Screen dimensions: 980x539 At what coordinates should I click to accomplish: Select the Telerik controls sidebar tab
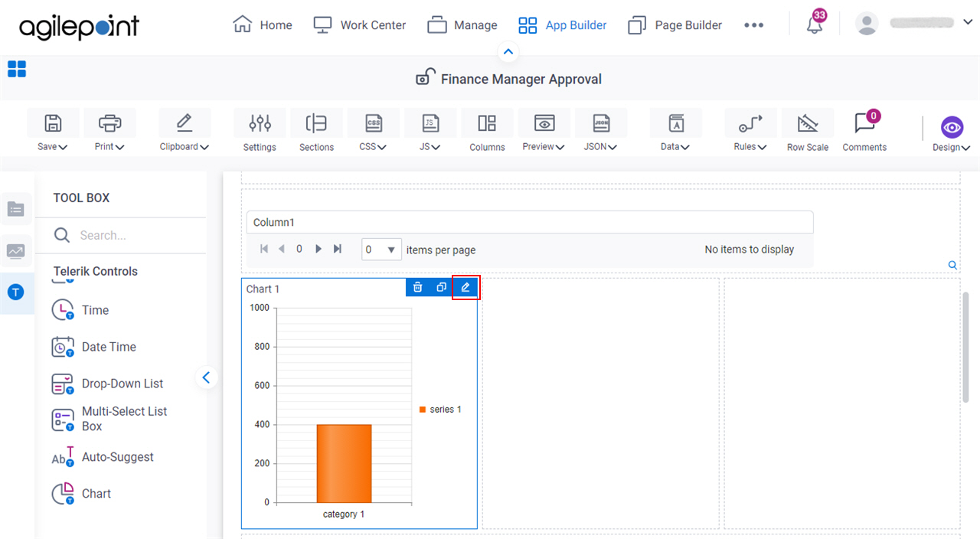point(16,292)
